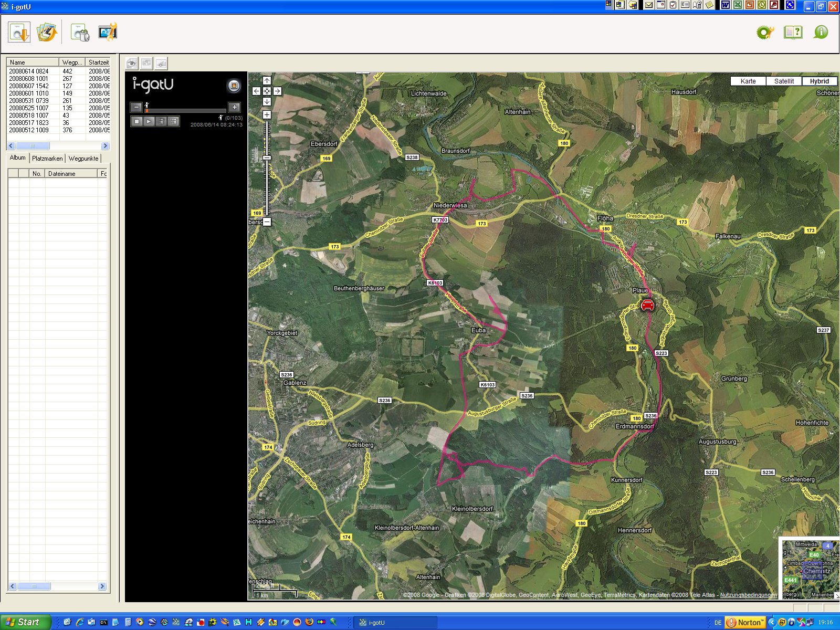
Task: Open Excel from the Office shortcut bar
Action: (738, 5)
